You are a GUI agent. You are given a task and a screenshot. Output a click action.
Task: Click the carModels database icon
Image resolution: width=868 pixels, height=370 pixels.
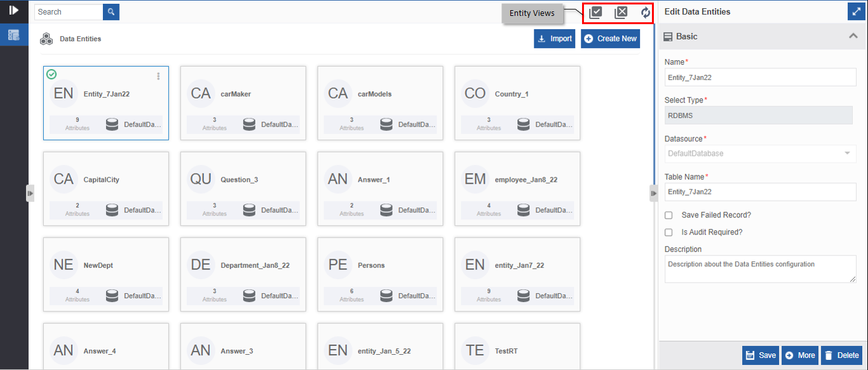click(x=386, y=125)
